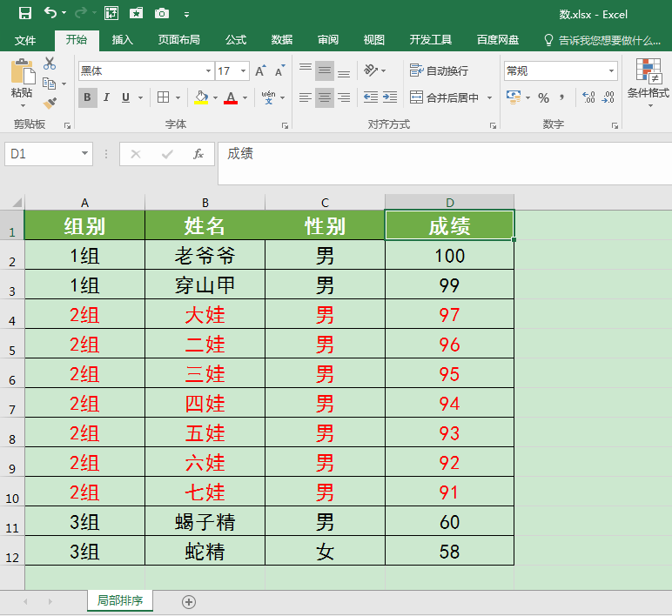
Task: Click the 告诉我您想要做什么 search box
Action: tap(602, 41)
